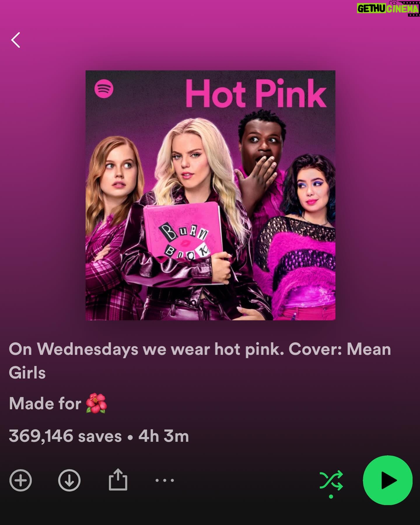The height and width of the screenshot is (525, 420).
Task: Open the three-dots more options menu
Action: coord(165,480)
